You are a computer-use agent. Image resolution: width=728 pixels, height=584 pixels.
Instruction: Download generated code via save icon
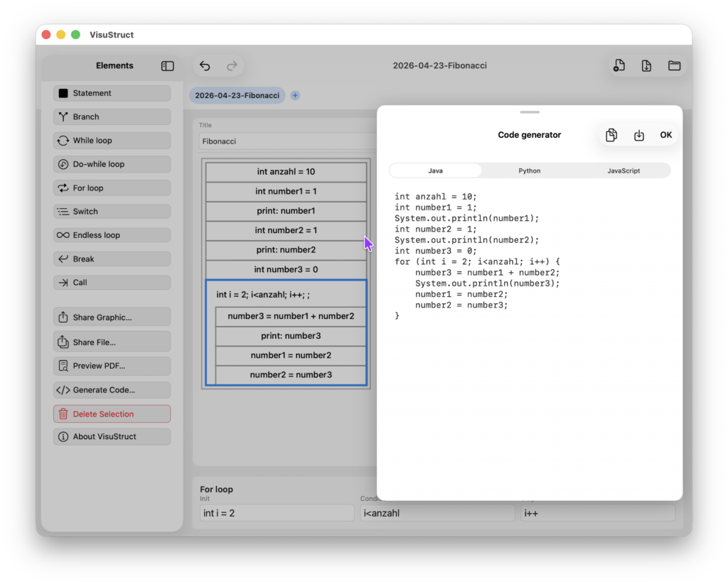coord(639,135)
